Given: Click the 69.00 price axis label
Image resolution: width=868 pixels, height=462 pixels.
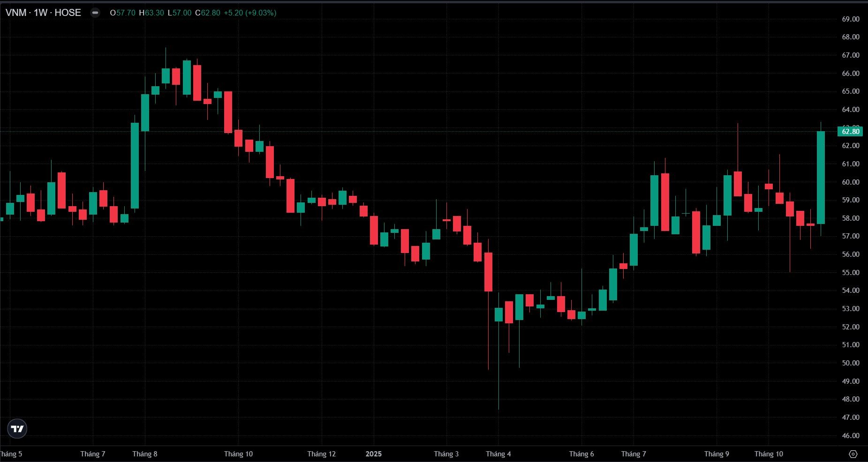Looking at the screenshot, I should coord(851,19).
